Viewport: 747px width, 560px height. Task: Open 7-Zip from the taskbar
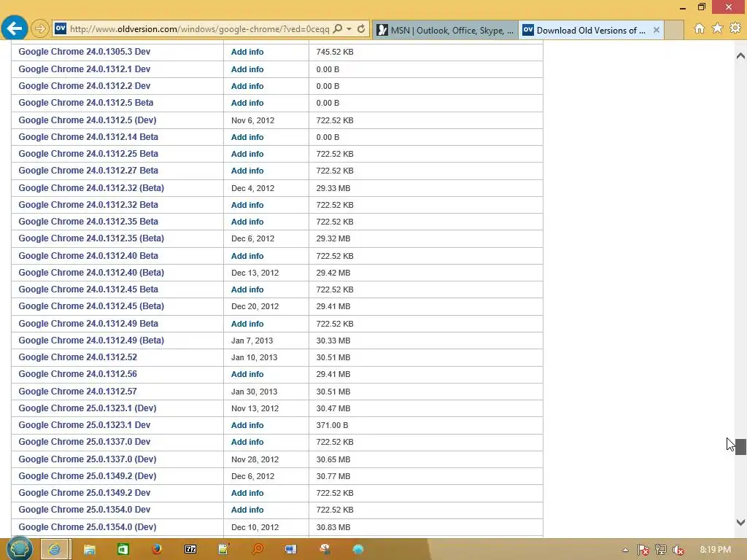[190, 549]
